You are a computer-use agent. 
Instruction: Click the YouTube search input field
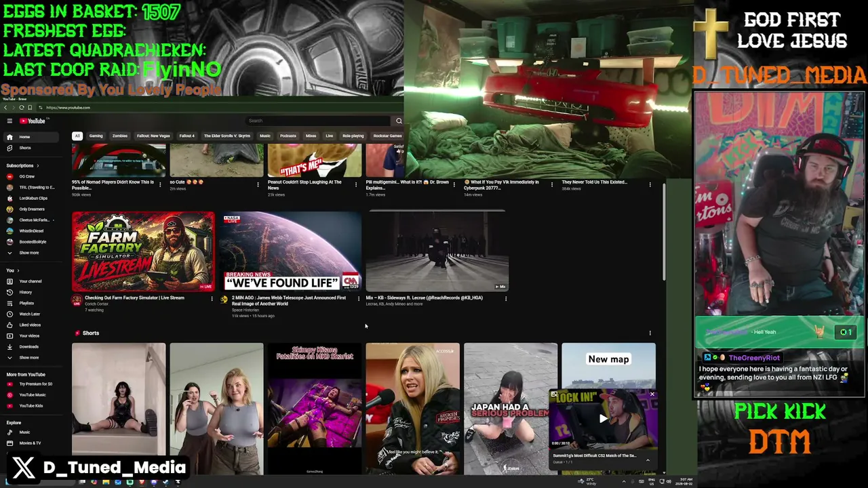(319, 121)
